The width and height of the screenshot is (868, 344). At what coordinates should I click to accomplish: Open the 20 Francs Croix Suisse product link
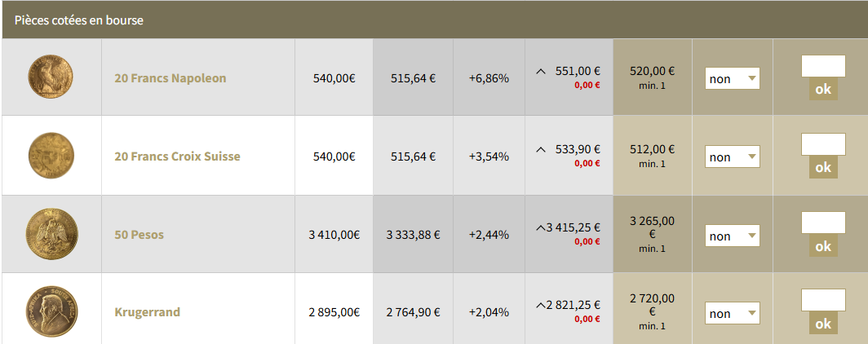(177, 157)
